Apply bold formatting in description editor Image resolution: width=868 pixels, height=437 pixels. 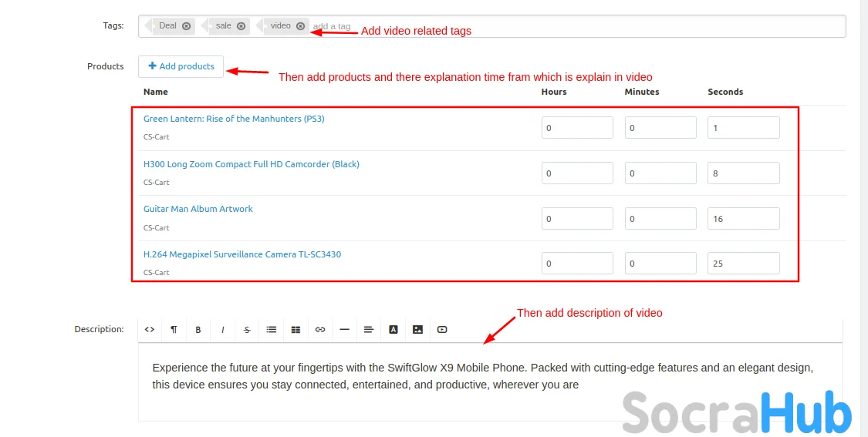(x=198, y=330)
